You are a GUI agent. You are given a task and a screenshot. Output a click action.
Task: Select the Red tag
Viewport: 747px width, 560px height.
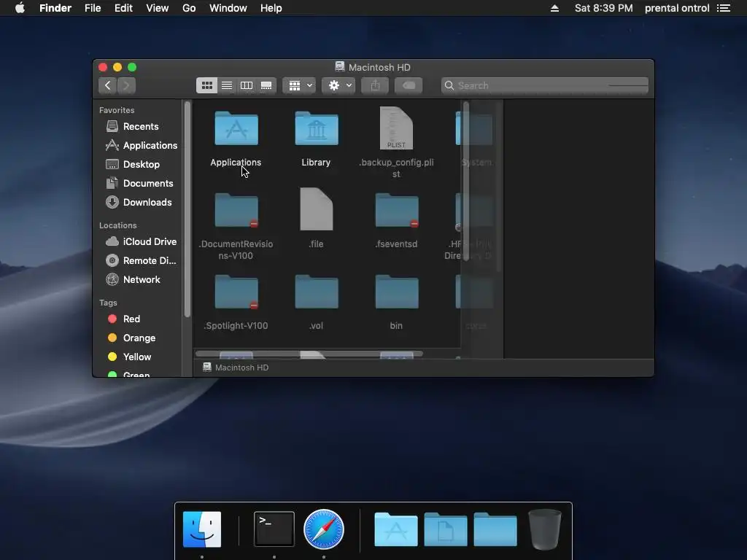[x=138, y=319]
